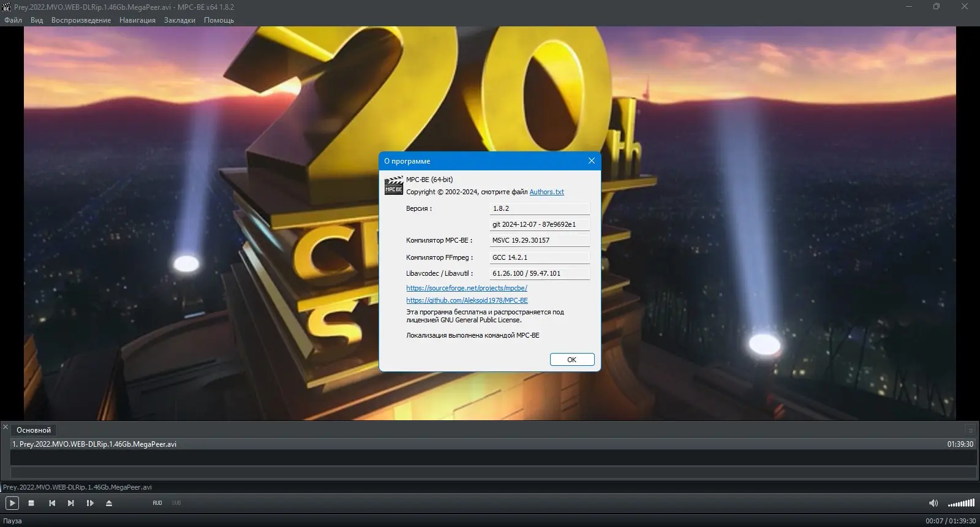The height and width of the screenshot is (527, 980).
Task: Open the Навигация menu
Action: pyautogui.click(x=137, y=20)
